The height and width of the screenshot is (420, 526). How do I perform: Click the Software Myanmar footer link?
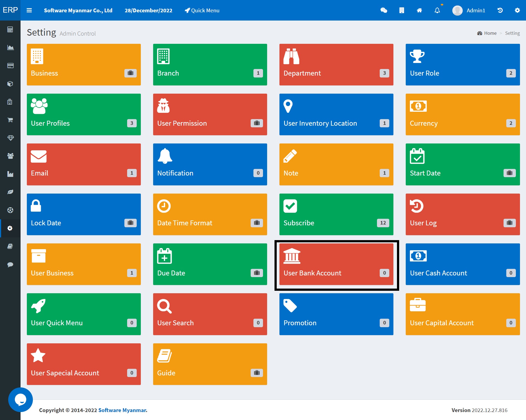(123, 410)
